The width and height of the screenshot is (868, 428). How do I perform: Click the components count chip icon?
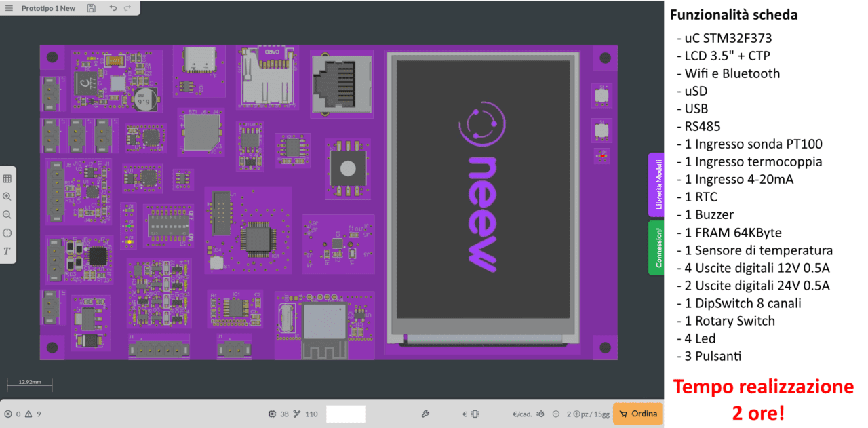[x=273, y=414]
